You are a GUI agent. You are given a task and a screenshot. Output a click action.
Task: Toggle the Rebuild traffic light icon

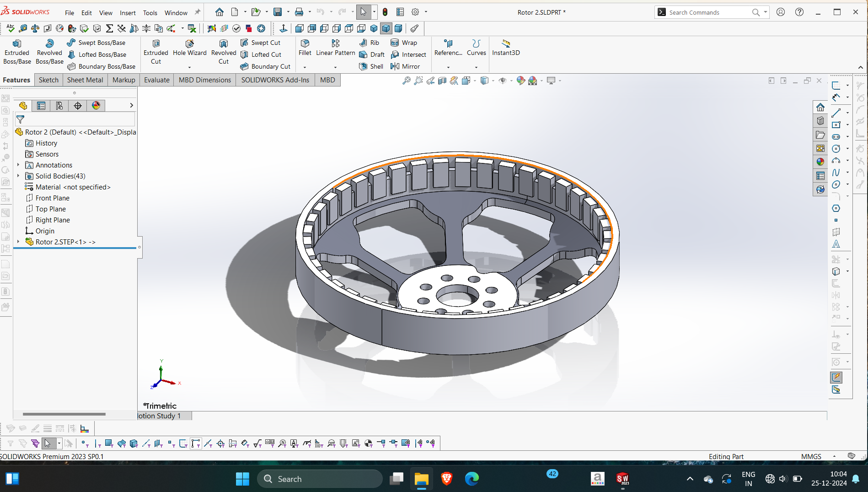click(385, 12)
